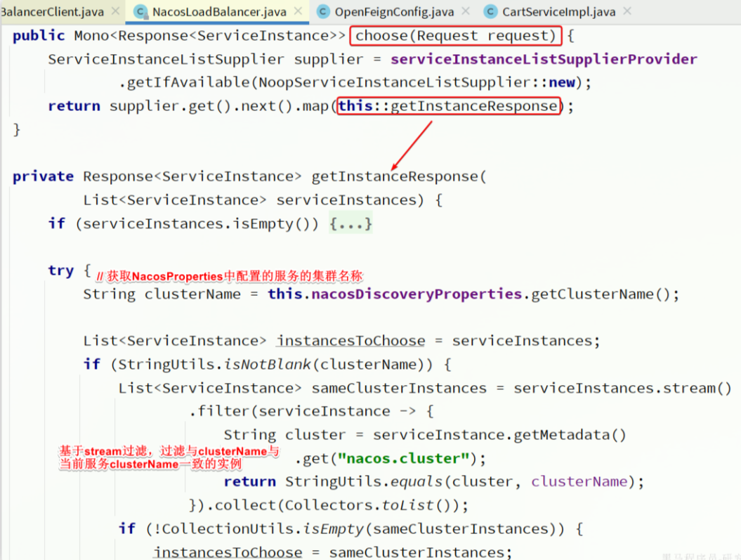Click the choose(Request request) method signature

click(456, 36)
